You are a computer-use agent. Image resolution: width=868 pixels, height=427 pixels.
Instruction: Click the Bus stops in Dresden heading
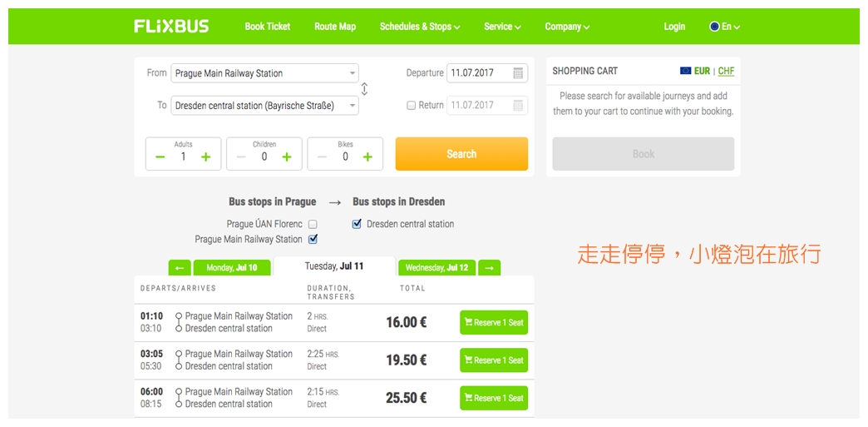click(398, 202)
